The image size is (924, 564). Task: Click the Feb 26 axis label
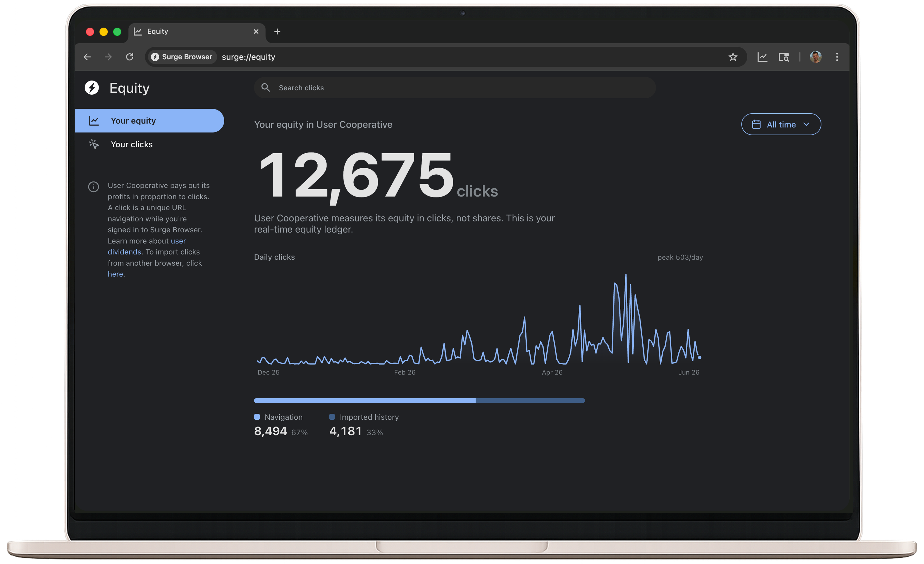point(405,373)
